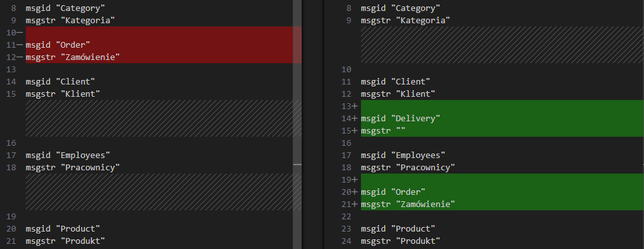Click msgstr "Produkt" on original line 21
The height and width of the screenshot is (249, 644).
65,241
